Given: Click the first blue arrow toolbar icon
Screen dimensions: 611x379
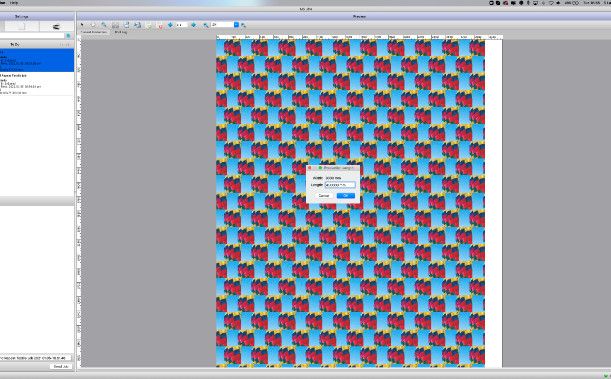Looking at the screenshot, I should pyautogui.click(x=170, y=25).
